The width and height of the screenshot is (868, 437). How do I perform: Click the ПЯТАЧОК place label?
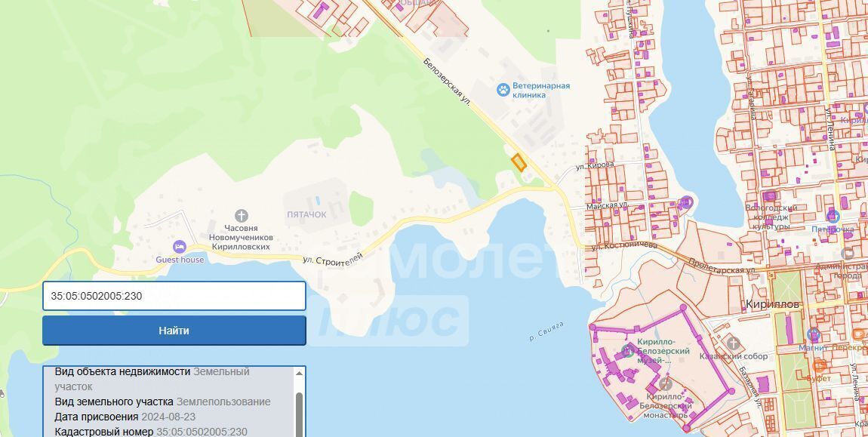(x=306, y=214)
